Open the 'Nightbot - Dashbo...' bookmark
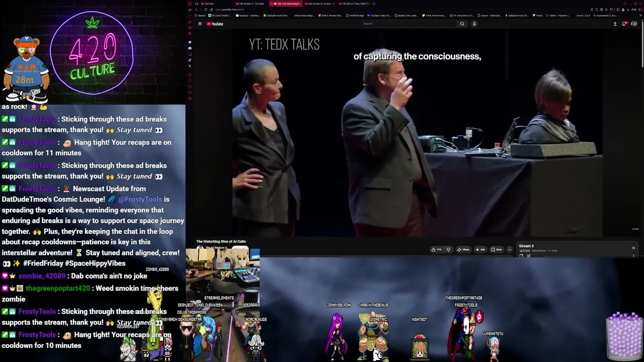The width and height of the screenshot is (644, 362). click(x=248, y=16)
